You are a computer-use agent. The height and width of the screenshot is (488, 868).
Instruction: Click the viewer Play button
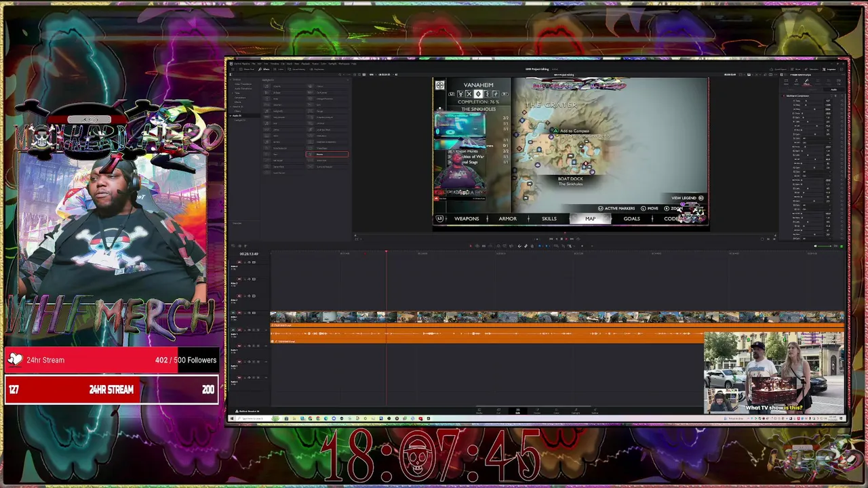pyautogui.click(x=567, y=239)
